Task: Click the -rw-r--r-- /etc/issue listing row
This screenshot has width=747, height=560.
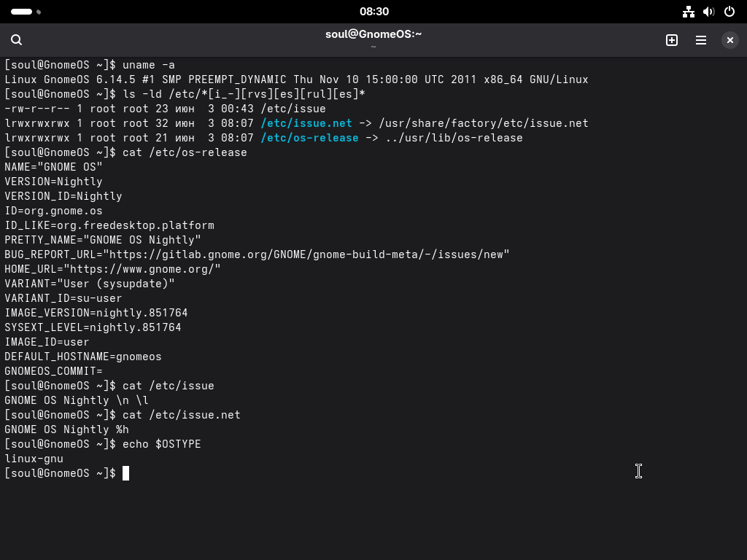Action: coord(166,109)
